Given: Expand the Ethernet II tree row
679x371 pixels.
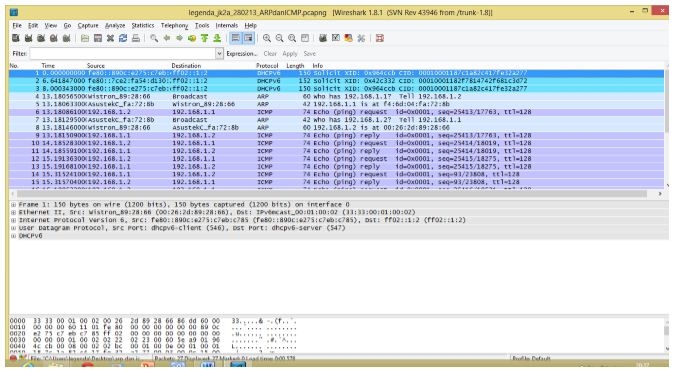Looking at the screenshot, I should 13,212.
